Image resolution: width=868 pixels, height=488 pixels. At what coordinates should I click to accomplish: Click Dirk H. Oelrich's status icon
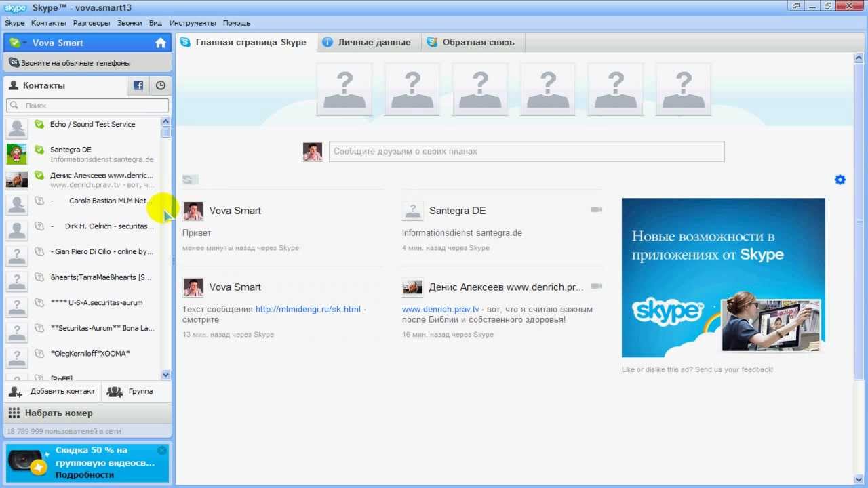pyautogui.click(x=39, y=226)
